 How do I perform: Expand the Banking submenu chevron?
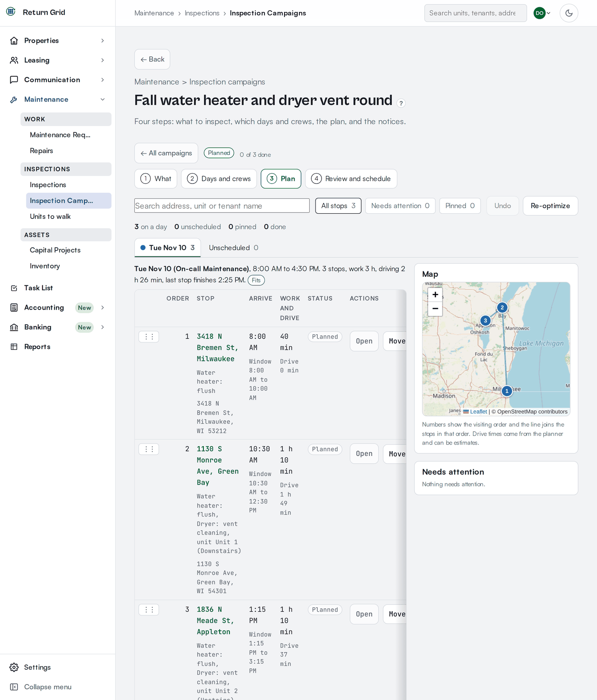[x=103, y=327]
